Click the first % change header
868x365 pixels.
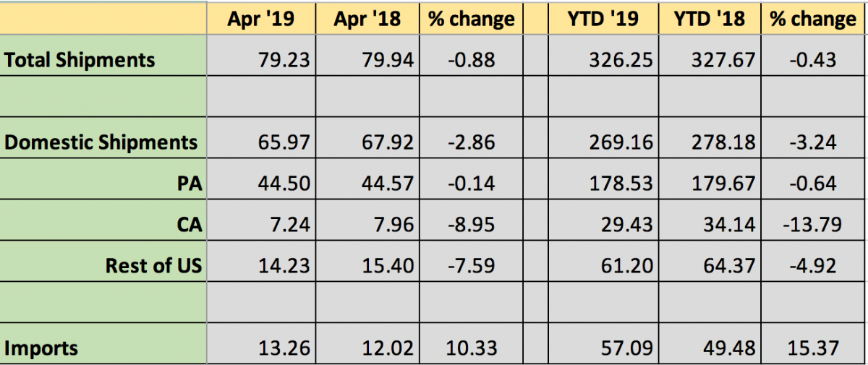pyautogui.click(x=471, y=19)
